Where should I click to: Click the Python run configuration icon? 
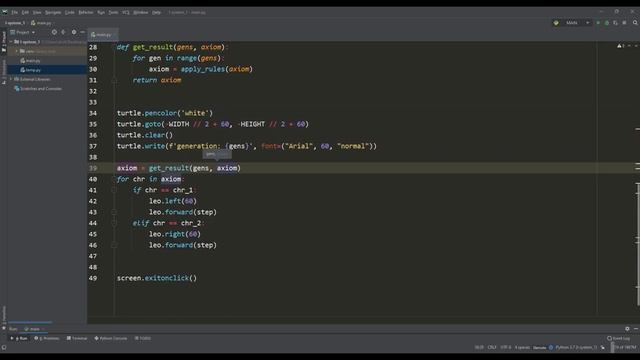(556, 23)
